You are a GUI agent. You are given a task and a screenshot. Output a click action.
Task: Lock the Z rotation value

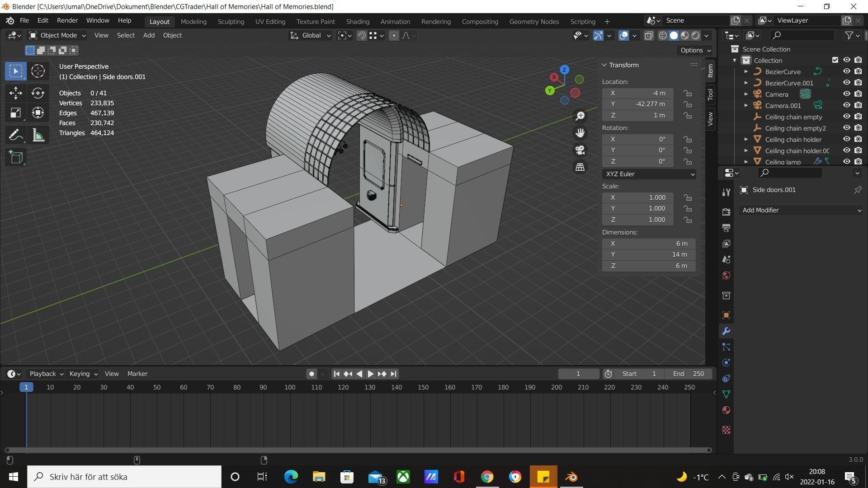(x=688, y=161)
